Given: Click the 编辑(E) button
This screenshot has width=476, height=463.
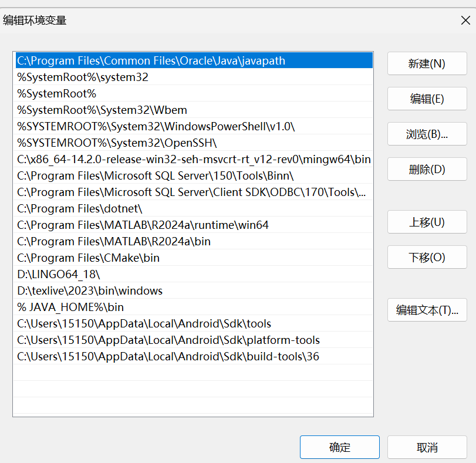Looking at the screenshot, I should pos(427,99).
